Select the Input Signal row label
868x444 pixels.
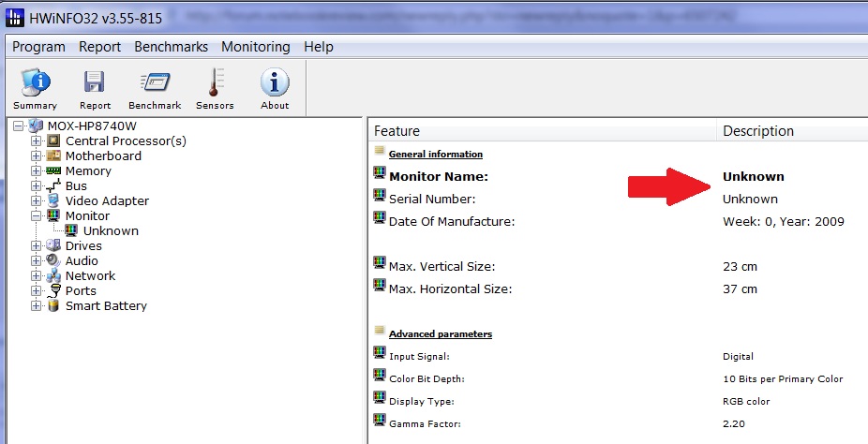coord(419,357)
